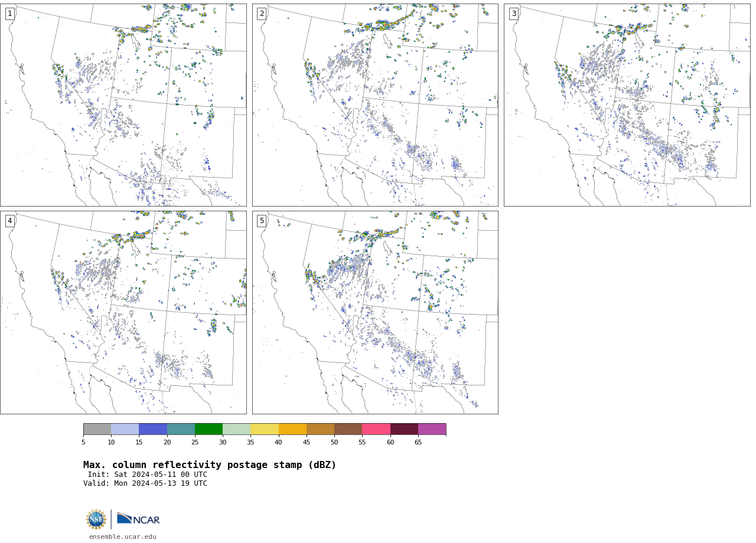Open ensemble member 1 reflectivity map

(123, 105)
